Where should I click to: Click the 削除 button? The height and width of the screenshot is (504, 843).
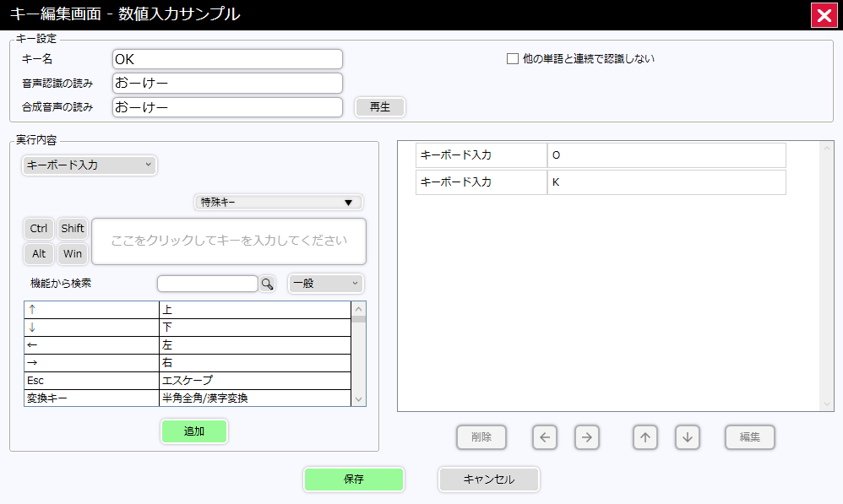click(481, 437)
